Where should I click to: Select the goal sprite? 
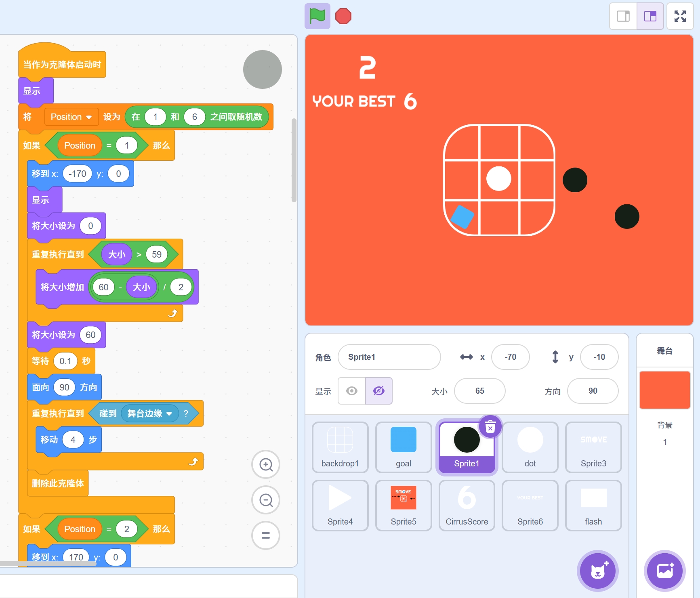pos(403,447)
